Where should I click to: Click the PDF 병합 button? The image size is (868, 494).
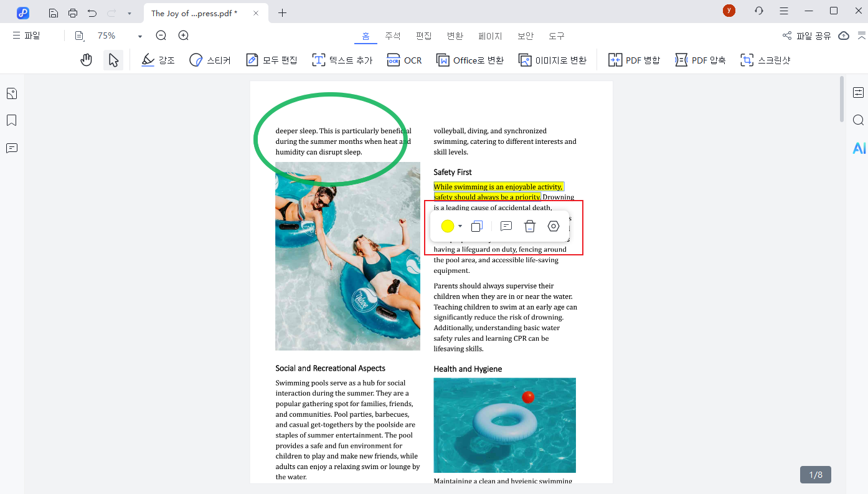(x=634, y=60)
